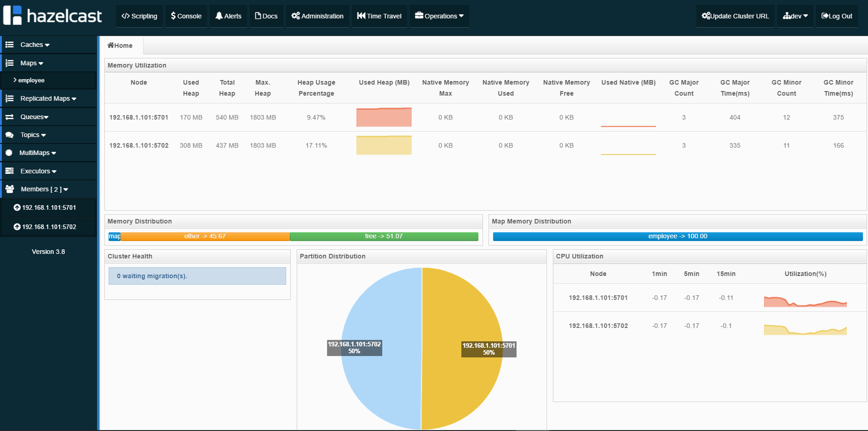
Task: Expand Replicated Maps menu
Action: click(49, 98)
